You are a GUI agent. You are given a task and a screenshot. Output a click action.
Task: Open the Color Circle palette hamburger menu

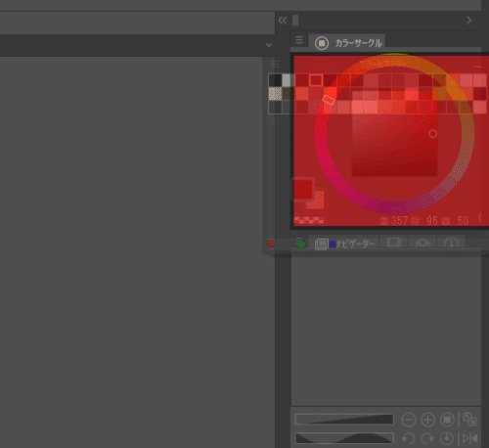[299, 40]
